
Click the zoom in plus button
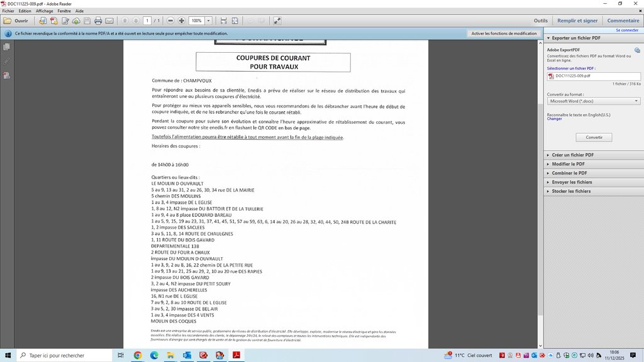[182, 21]
